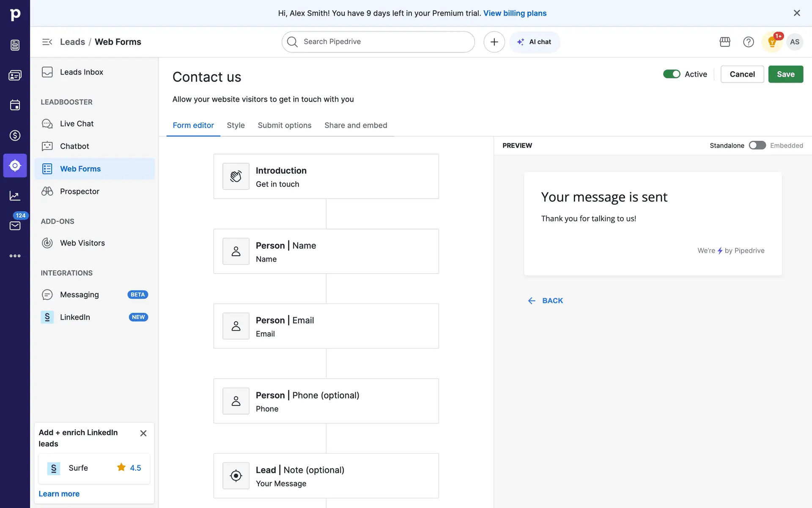Open the Deals dollar icon in sidebar
The image size is (812, 508).
[15, 135]
